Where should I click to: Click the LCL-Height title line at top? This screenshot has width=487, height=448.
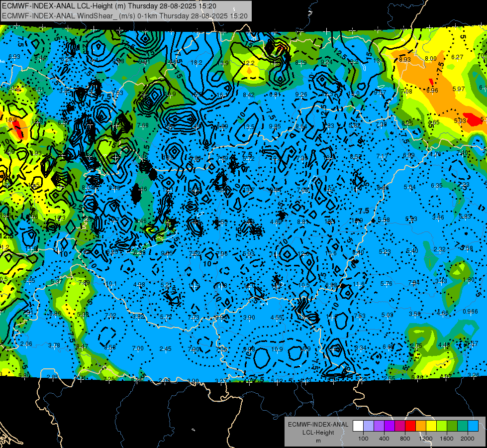[x=109, y=6]
